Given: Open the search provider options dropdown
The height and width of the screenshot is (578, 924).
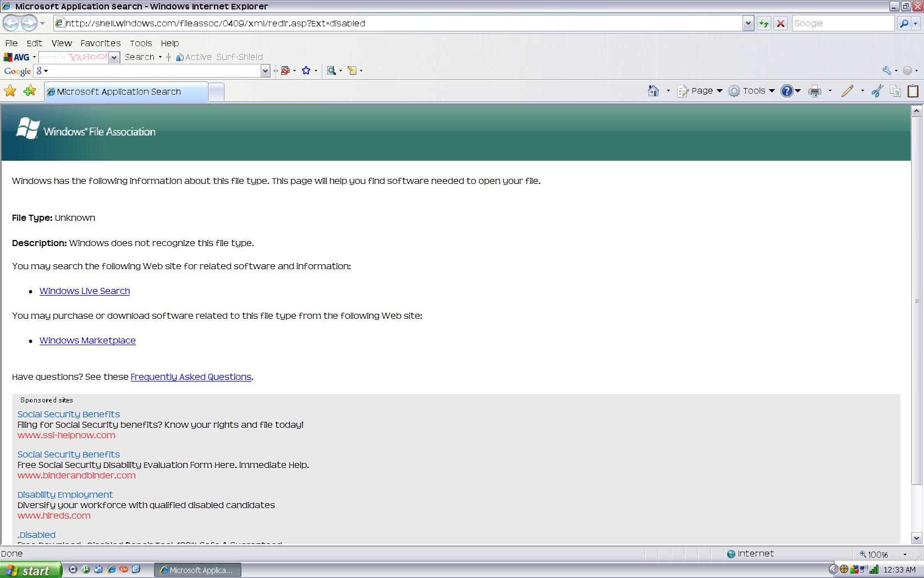Looking at the screenshot, I should tap(916, 23).
